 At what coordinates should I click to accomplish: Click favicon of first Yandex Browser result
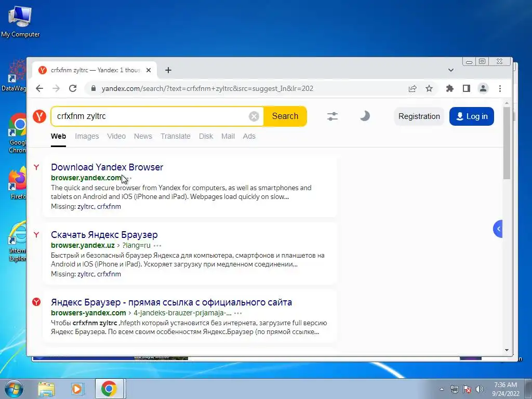36,167
